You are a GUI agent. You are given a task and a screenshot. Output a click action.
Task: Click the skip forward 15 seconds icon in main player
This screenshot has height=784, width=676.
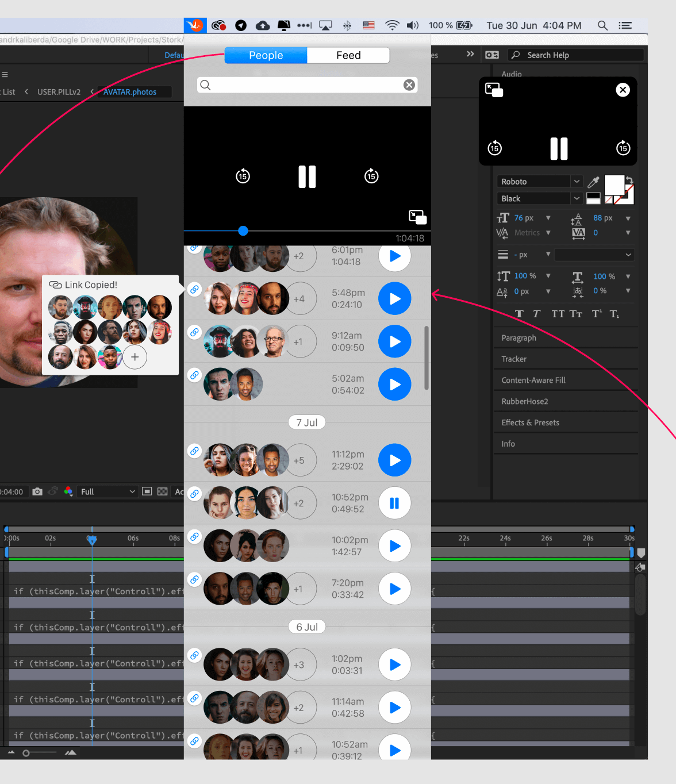[371, 176]
